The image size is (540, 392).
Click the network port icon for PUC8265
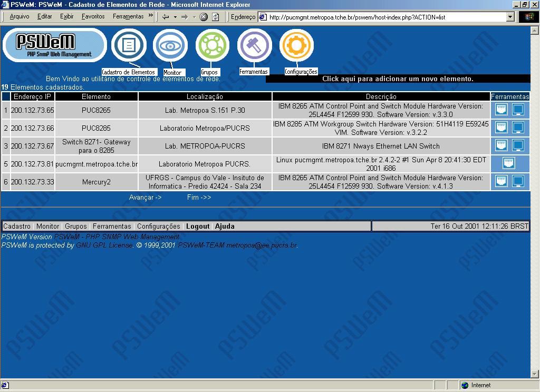click(502, 110)
